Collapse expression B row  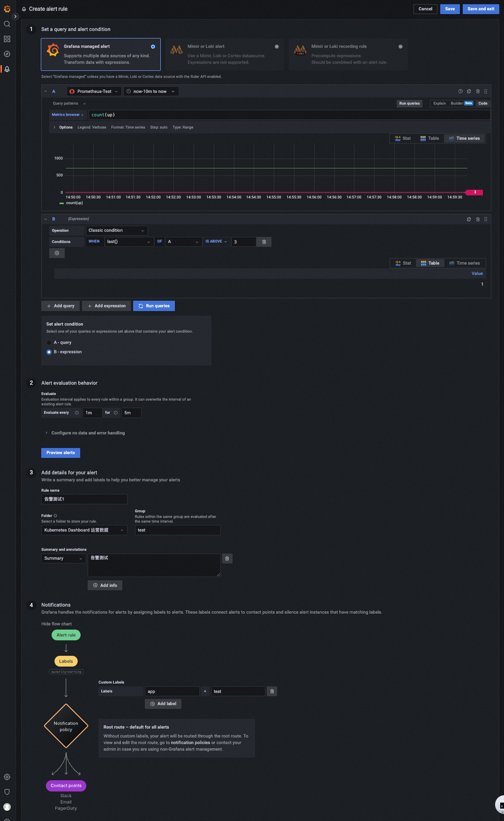click(45, 219)
